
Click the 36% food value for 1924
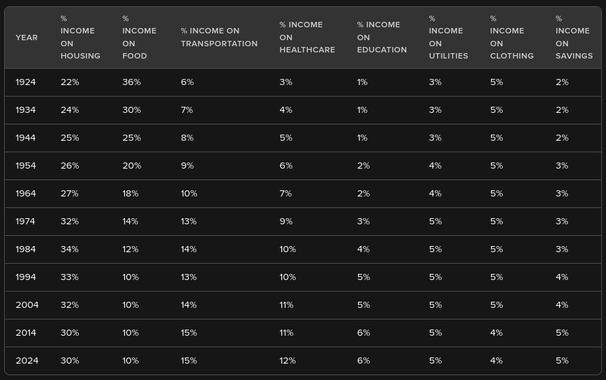pos(131,82)
